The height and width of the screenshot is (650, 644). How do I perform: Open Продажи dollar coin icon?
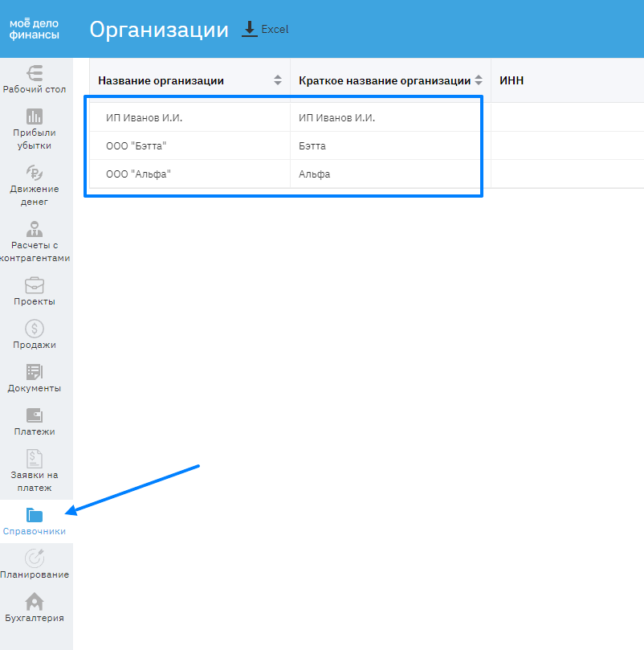click(35, 329)
